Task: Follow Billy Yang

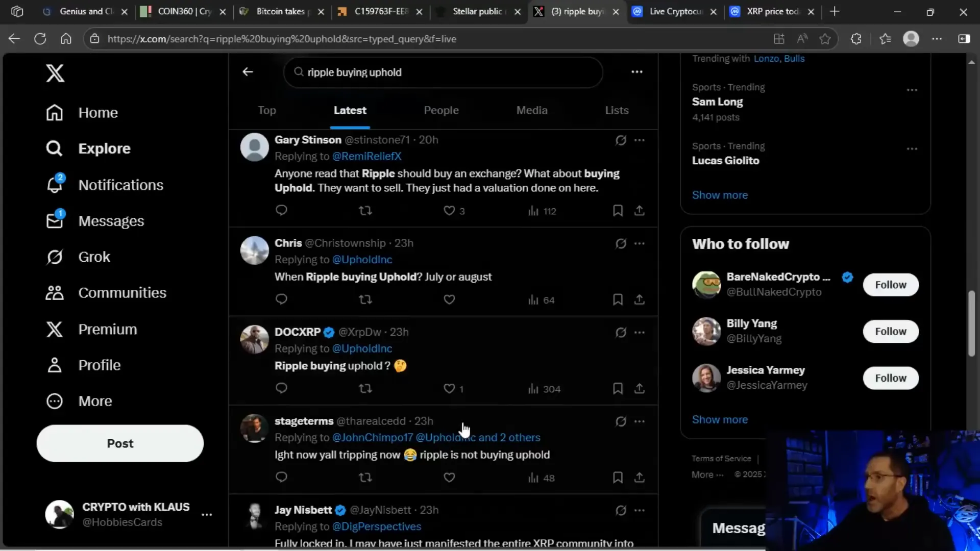Action: tap(891, 331)
